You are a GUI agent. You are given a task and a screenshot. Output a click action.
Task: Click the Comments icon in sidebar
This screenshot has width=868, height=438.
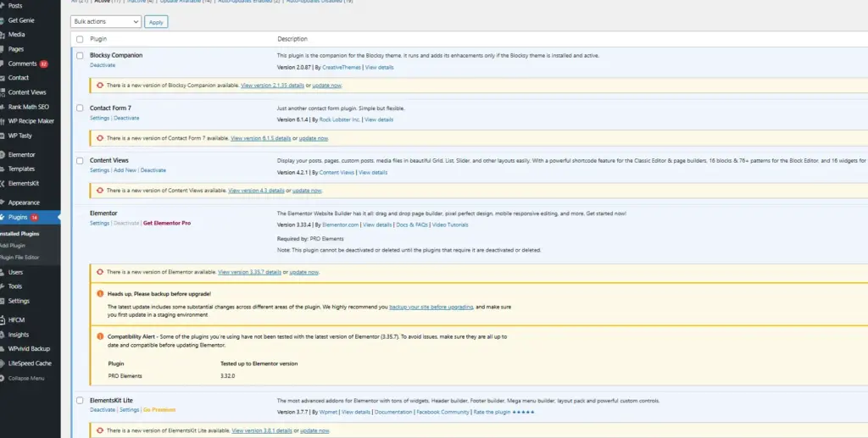click(x=3, y=64)
